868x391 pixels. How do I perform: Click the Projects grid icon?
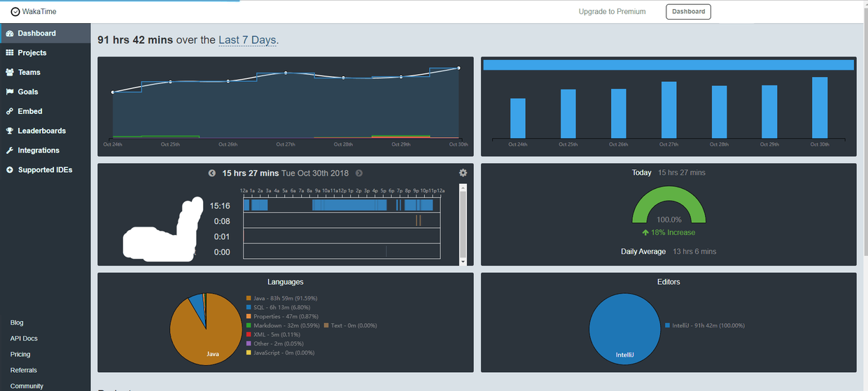10,52
